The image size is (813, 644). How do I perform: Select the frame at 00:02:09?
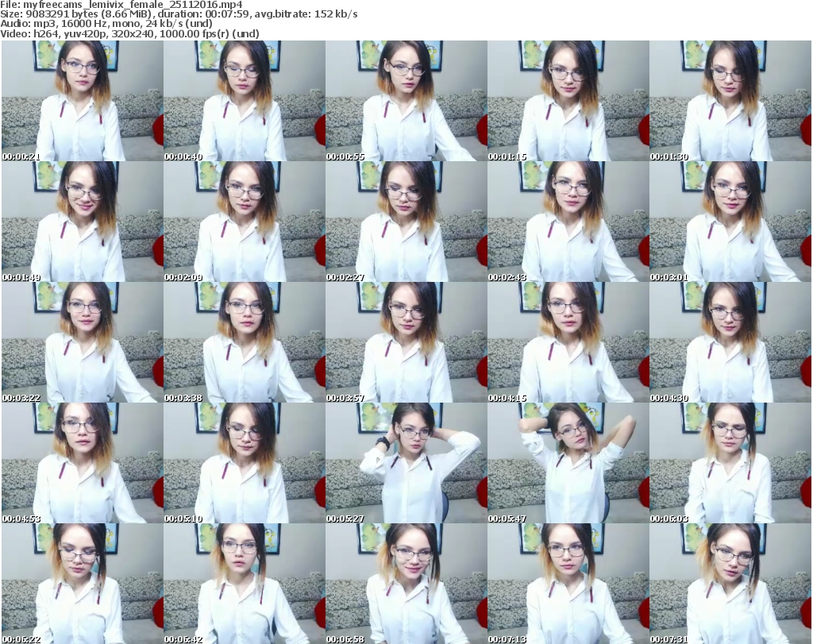click(245, 222)
